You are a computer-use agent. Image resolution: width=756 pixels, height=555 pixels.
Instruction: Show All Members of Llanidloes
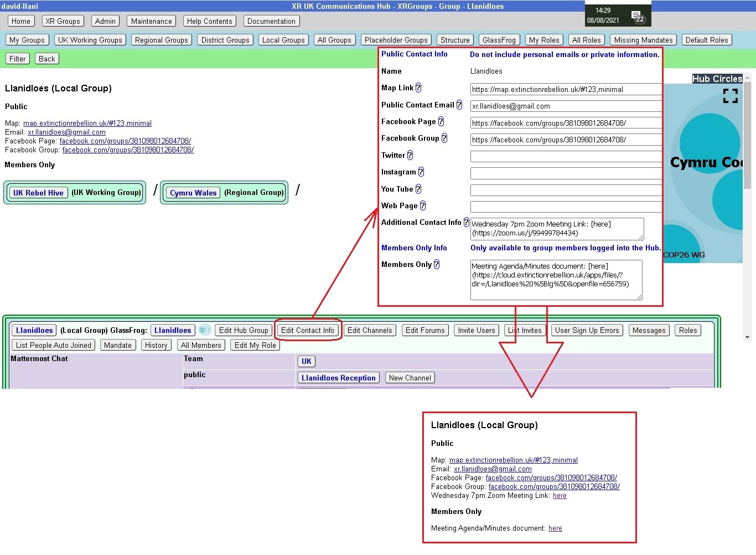tap(201, 345)
